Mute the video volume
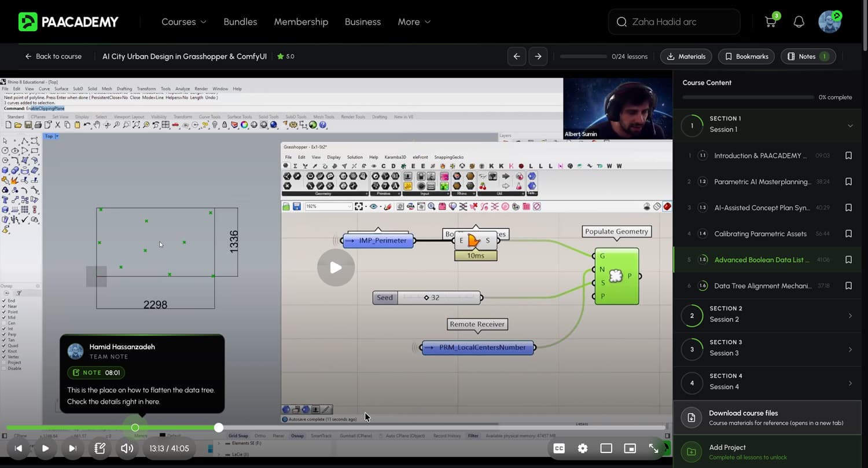Image resolution: width=868 pixels, height=468 pixels. (127, 448)
